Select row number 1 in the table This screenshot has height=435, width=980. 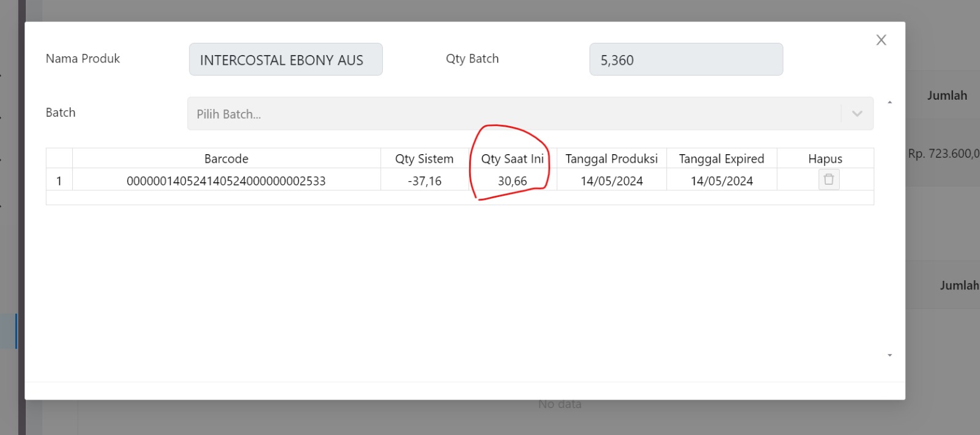tap(59, 181)
